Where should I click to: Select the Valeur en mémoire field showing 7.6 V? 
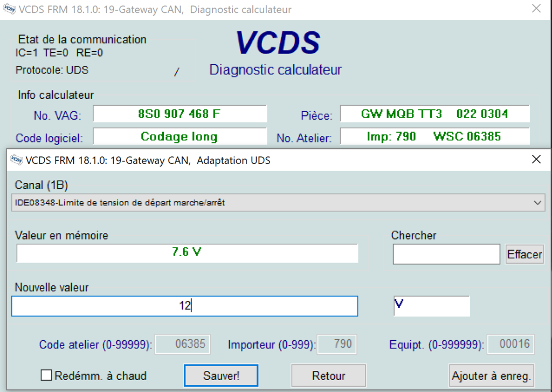pos(187,252)
